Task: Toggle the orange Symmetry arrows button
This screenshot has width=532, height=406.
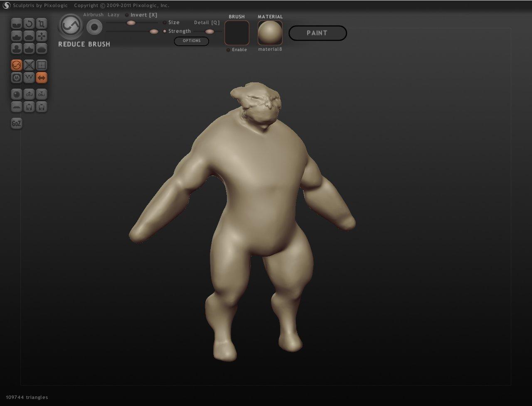Action: 42,77
